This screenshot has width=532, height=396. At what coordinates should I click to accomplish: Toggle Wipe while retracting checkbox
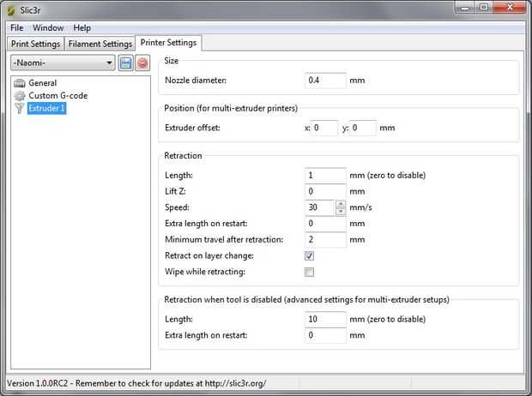pyautogui.click(x=309, y=272)
